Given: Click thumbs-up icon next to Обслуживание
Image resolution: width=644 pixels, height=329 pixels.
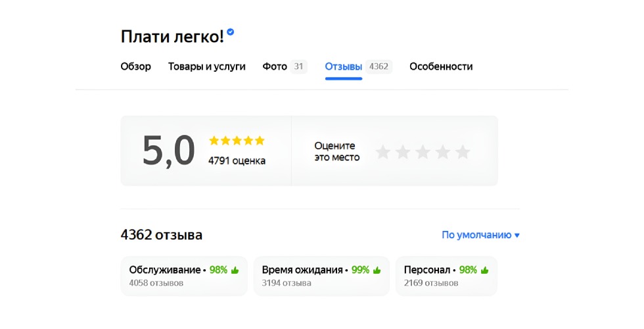Looking at the screenshot, I should [x=235, y=270].
